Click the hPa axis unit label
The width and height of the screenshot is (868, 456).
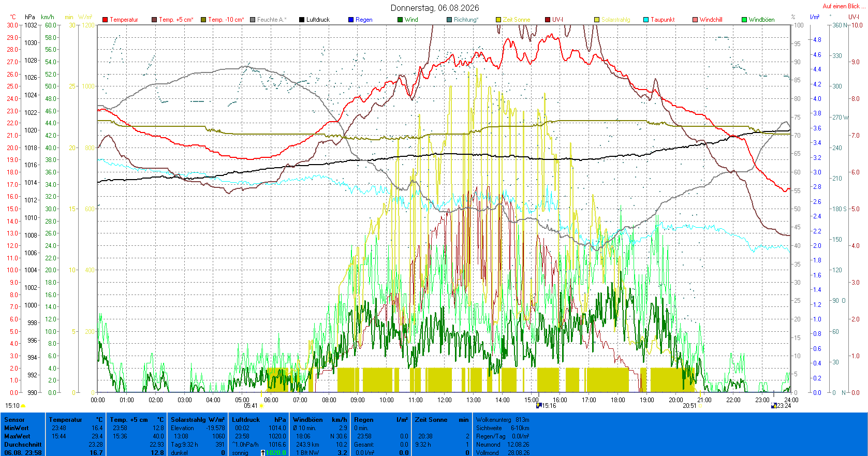pyautogui.click(x=30, y=17)
